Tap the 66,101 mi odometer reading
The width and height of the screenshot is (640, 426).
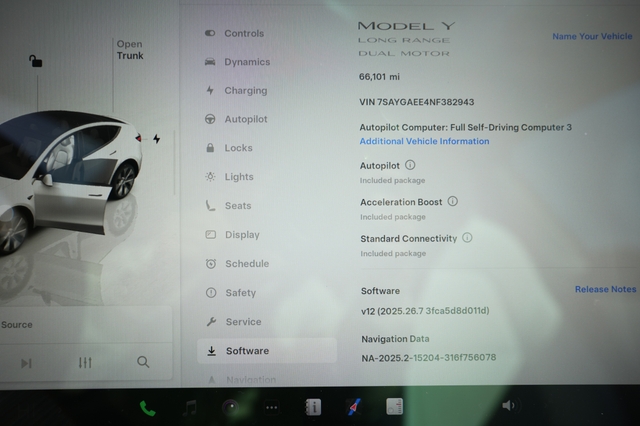(380, 77)
